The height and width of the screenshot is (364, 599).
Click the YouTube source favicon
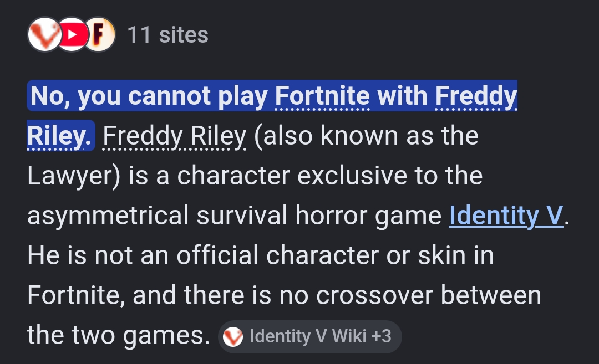[73, 34]
